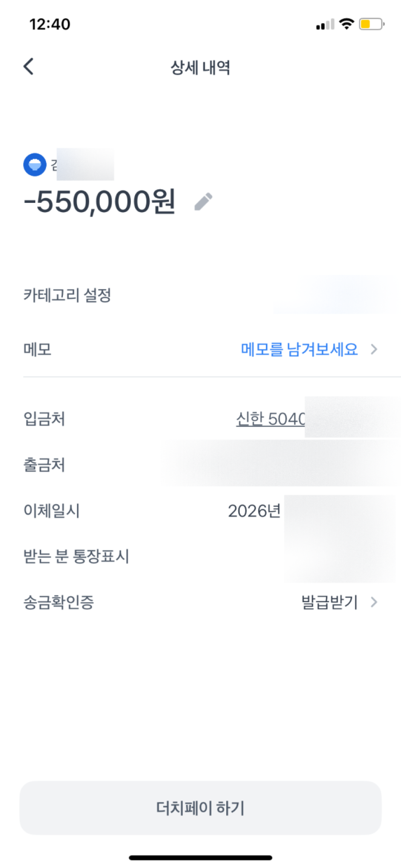Check the Wi-Fi status icon
Screen dimensions: 401x868
pos(346,24)
